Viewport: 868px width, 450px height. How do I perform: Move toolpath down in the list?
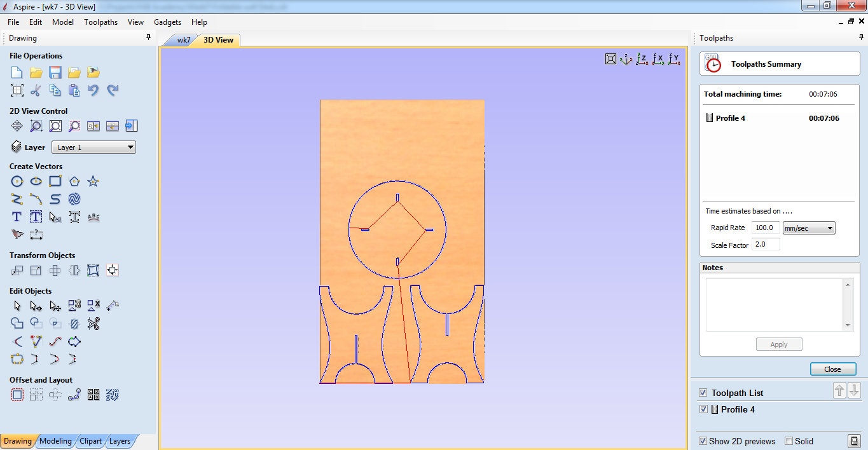pos(854,391)
